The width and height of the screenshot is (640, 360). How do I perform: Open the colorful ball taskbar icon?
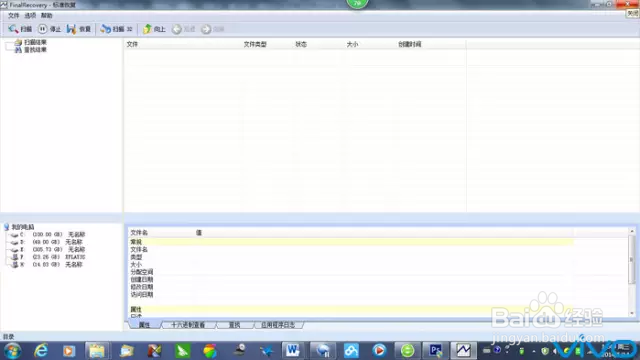pyautogui.click(x=210, y=351)
